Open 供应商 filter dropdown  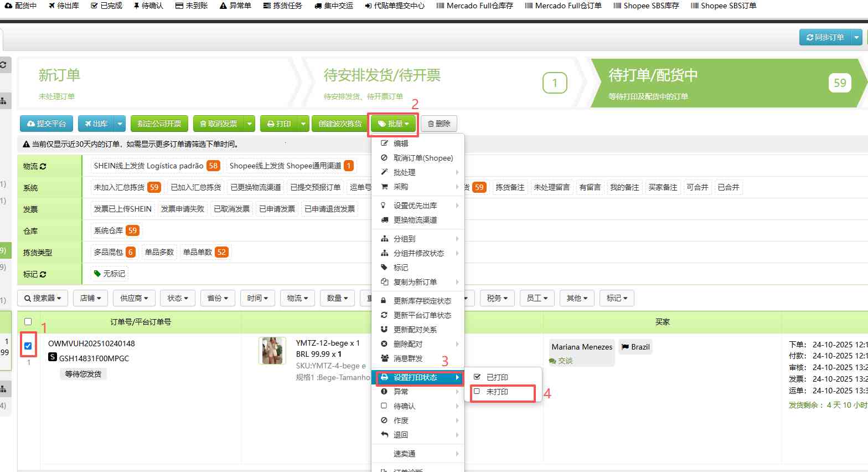(135, 298)
